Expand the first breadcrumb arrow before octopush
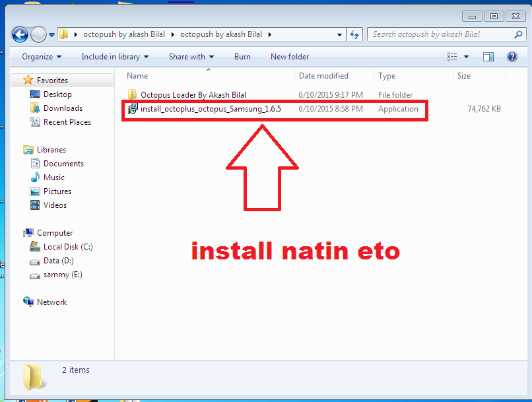 click(76, 34)
